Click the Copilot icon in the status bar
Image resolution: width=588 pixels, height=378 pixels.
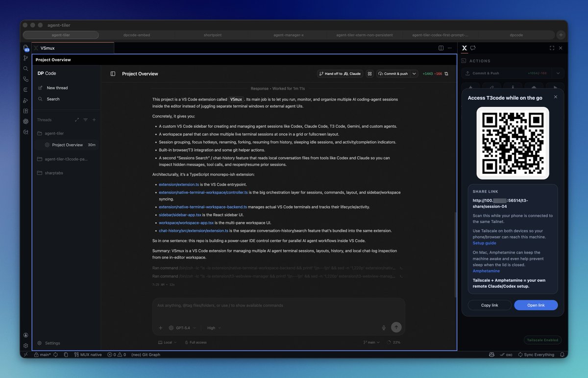[x=491, y=354]
